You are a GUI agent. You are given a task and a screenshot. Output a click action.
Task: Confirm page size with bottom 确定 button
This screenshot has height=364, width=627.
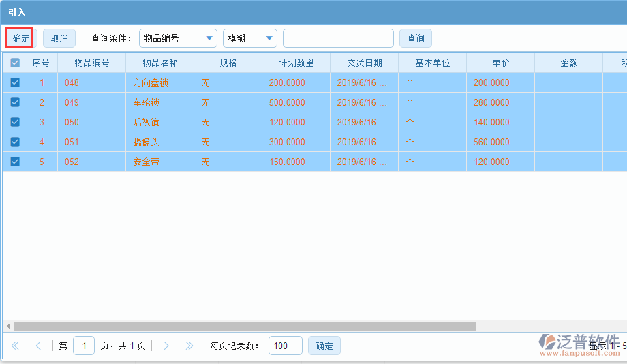pyautogui.click(x=324, y=346)
